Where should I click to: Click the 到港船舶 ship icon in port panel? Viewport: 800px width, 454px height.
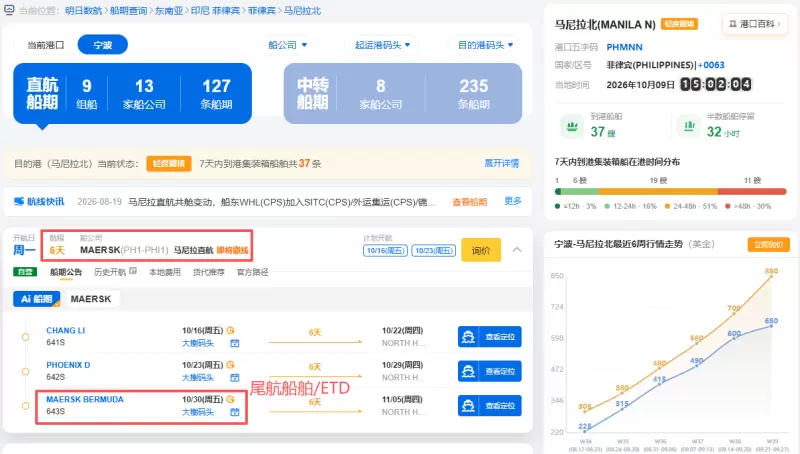[x=572, y=126]
